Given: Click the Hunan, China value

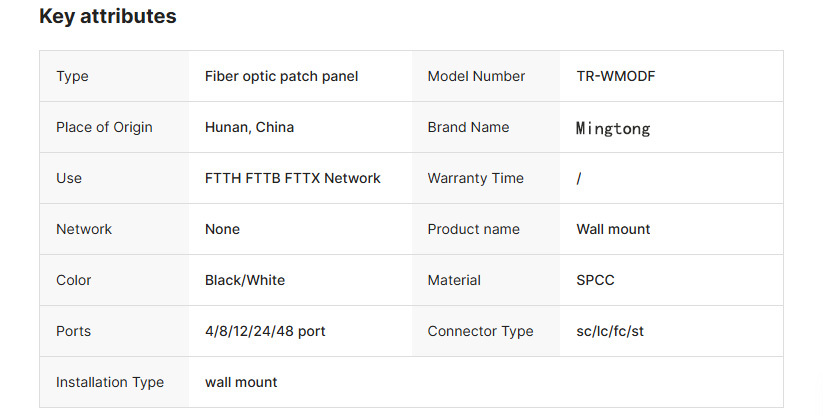Looking at the screenshot, I should coord(249,127).
